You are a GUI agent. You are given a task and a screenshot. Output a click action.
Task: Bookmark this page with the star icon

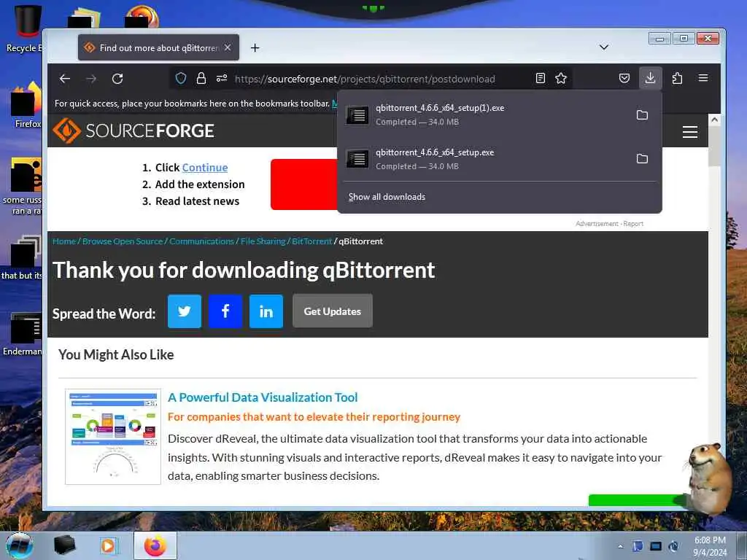click(561, 78)
